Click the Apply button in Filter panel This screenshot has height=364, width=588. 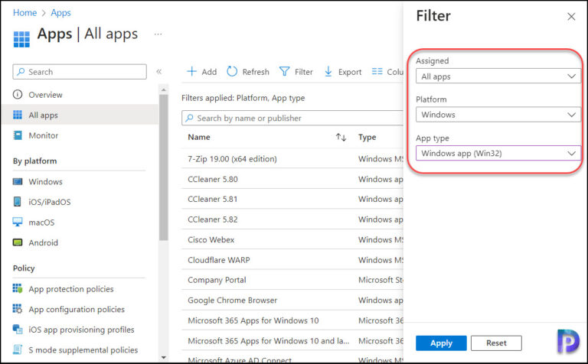[x=441, y=343]
